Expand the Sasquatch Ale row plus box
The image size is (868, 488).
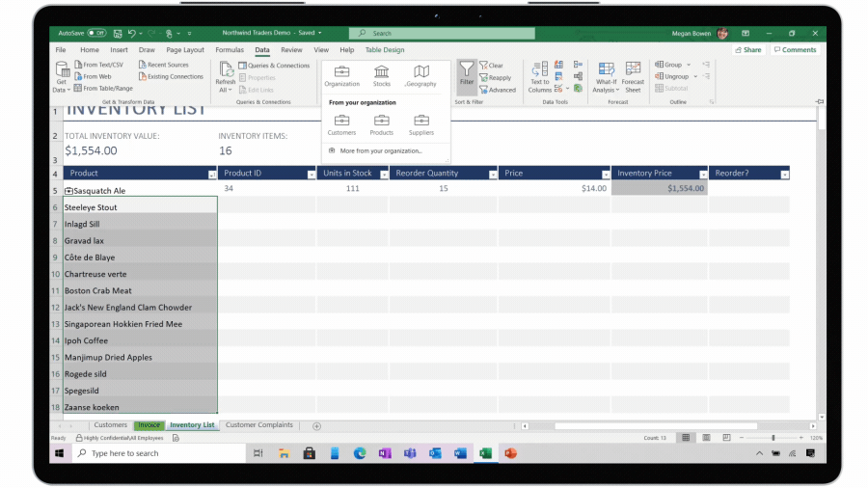pos(68,191)
